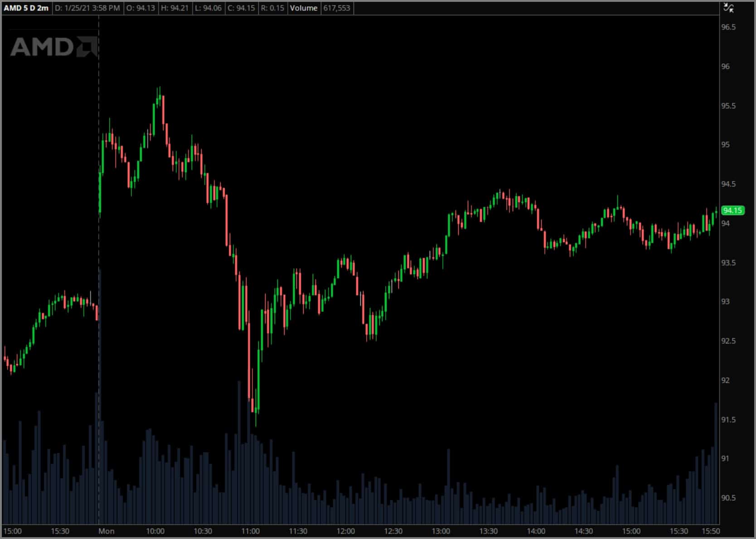Click the range value R: 0.15
This screenshot has width=756, height=539.
point(272,8)
